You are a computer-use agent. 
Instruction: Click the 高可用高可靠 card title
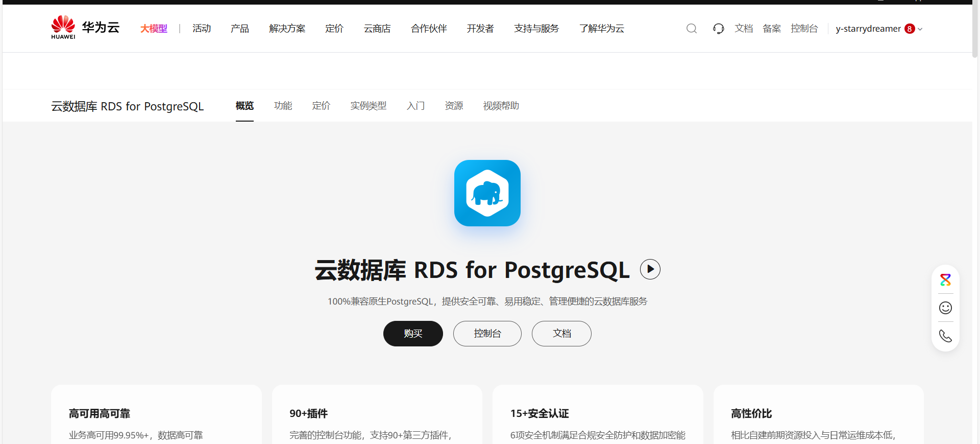tap(100, 413)
